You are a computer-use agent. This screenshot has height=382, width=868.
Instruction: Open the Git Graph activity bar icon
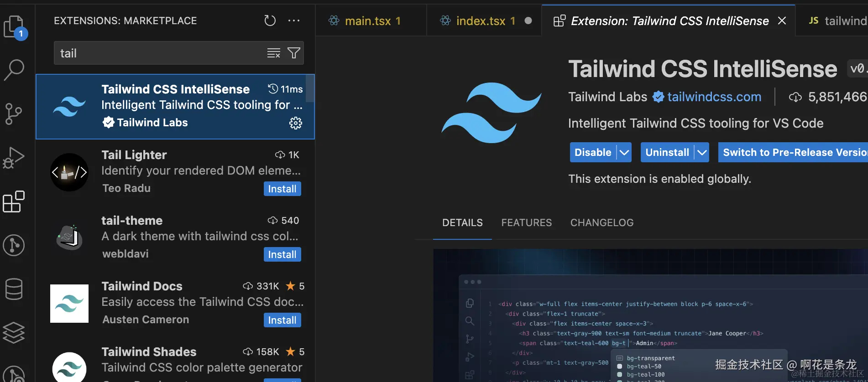14,245
